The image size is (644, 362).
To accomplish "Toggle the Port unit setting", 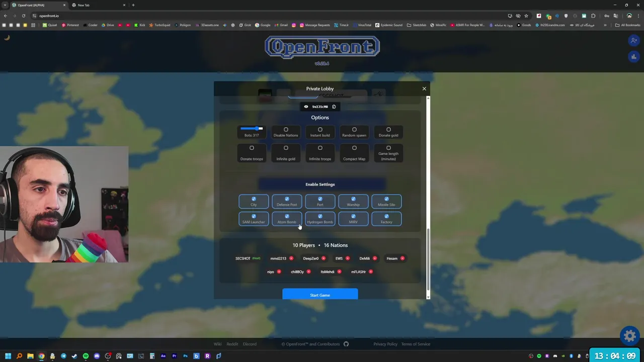I will (320, 201).
